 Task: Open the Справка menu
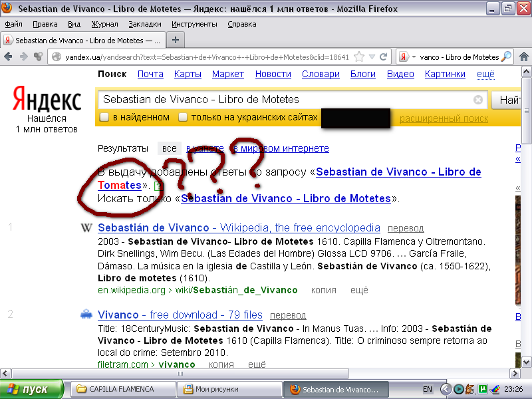[242, 24]
